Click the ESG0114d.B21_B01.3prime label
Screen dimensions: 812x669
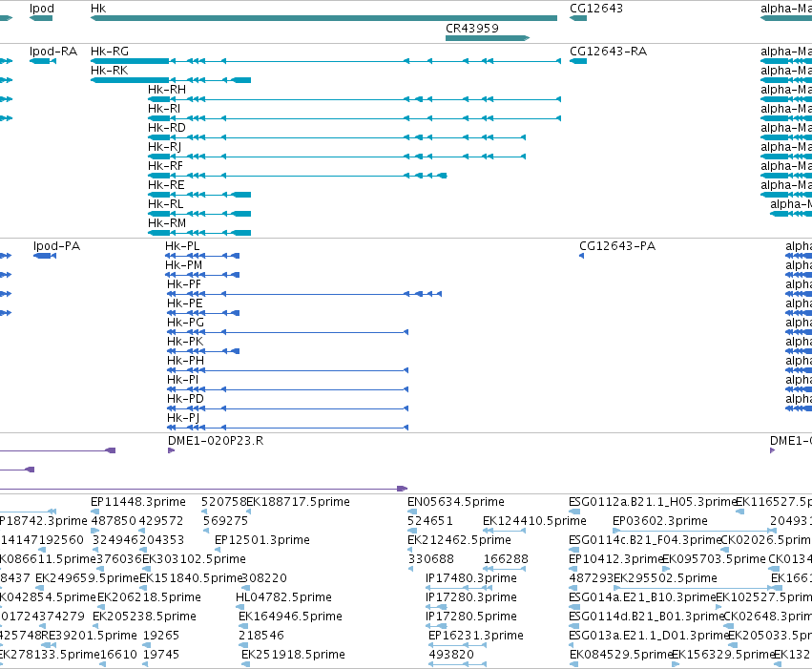click(646, 617)
